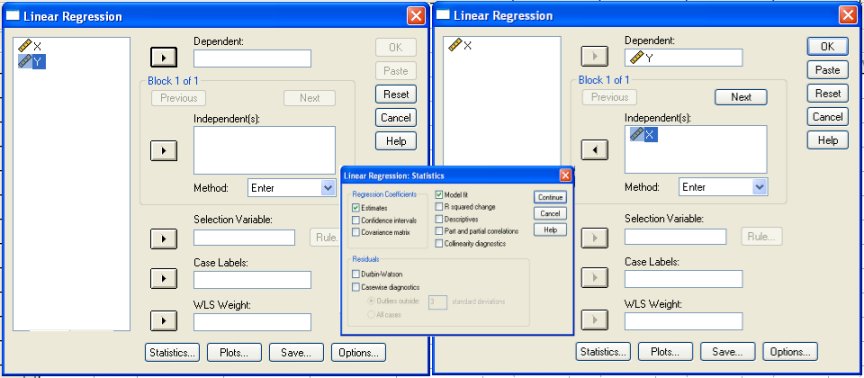Open Options... in left window
Viewport: 864px width, 378px height.
point(359,353)
